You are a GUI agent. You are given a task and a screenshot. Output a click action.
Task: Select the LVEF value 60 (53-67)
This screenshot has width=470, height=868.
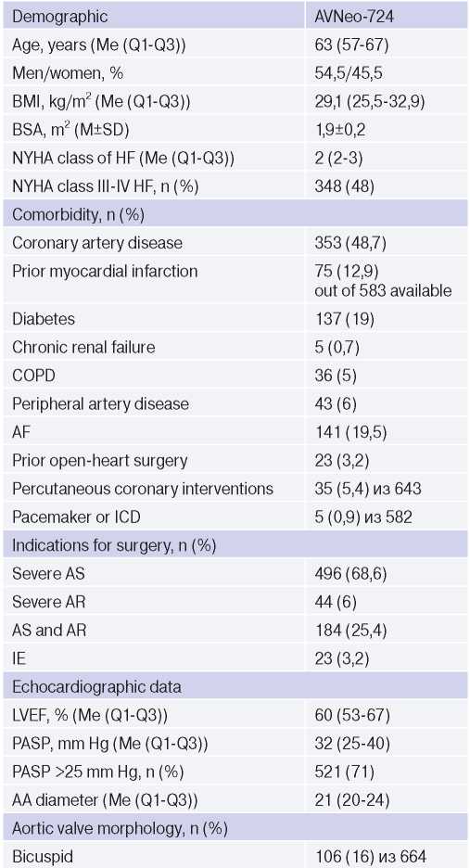coord(351,716)
